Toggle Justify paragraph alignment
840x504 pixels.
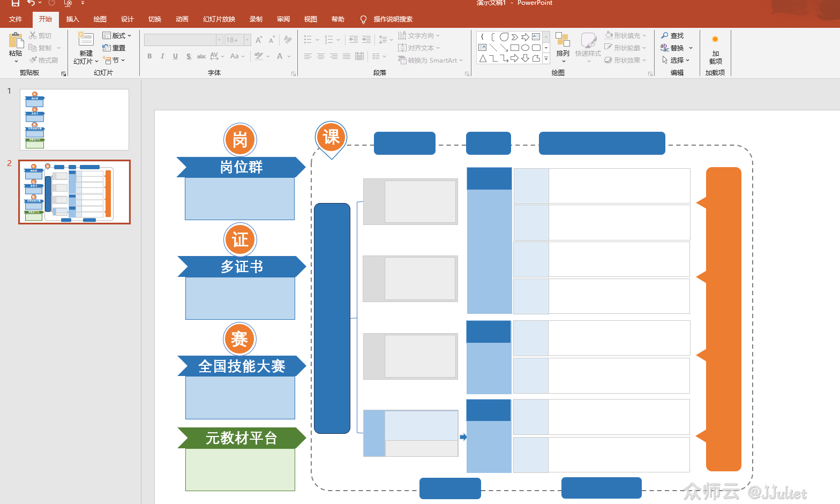point(347,56)
